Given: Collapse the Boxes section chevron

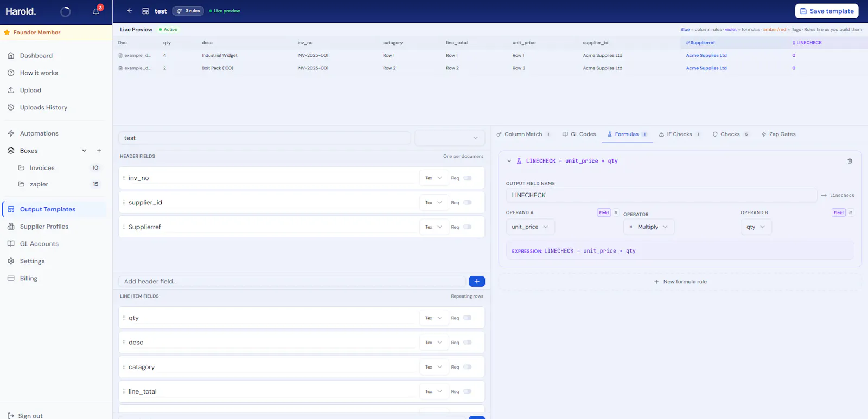Looking at the screenshot, I should pyautogui.click(x=84, y=151).
